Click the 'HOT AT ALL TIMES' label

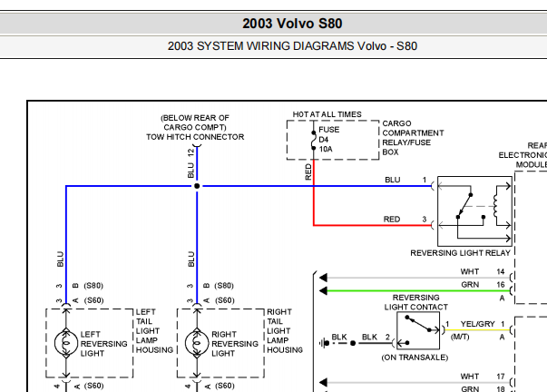[x=327, y=114]
